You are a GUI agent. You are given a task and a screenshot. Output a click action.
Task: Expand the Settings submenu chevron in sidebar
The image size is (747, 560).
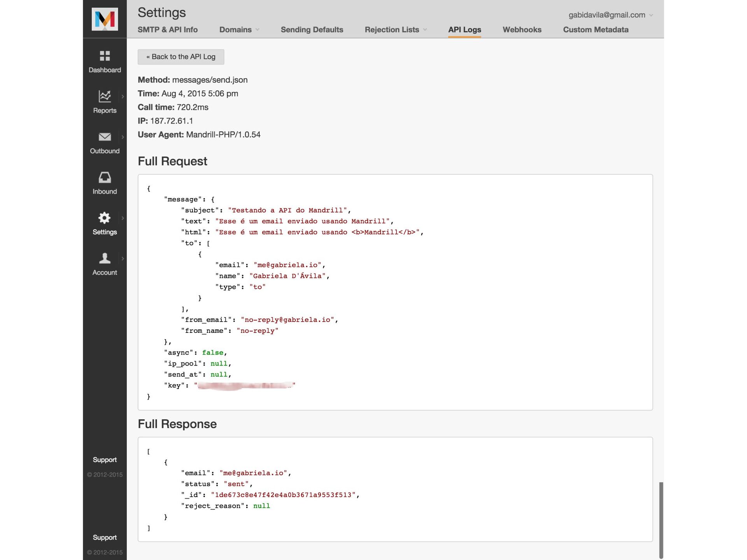tap(123, 218)
